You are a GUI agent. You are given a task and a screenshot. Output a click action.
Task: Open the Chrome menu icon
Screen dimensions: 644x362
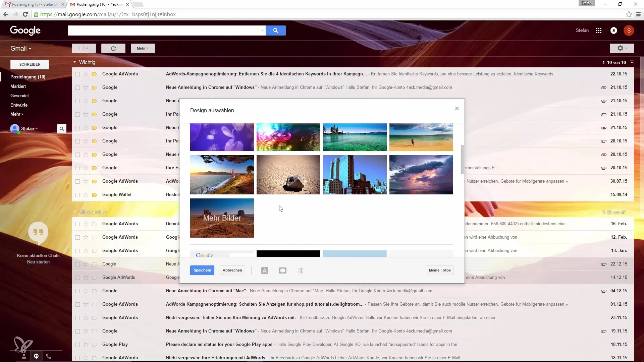(x=638, y=14)
